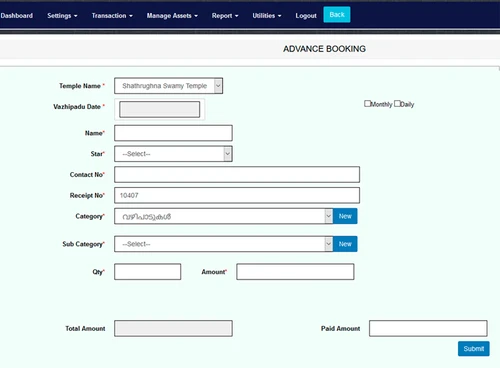Click the ADVANCE BOOKING heading
Screen dimensions: 500x368
[x=324, y=49]
